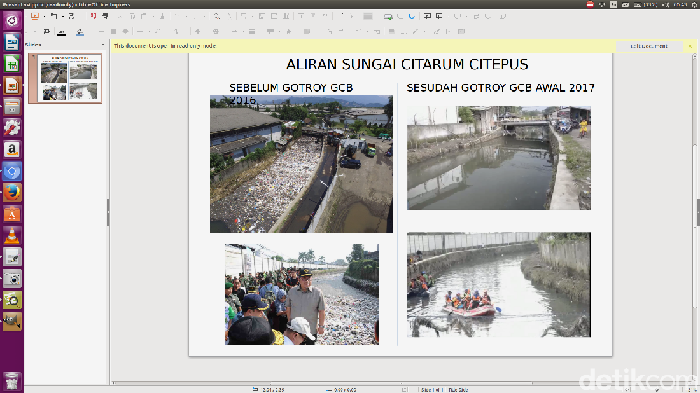Click the display views monitor icon
700x393 pixels.
coord(388,17)
